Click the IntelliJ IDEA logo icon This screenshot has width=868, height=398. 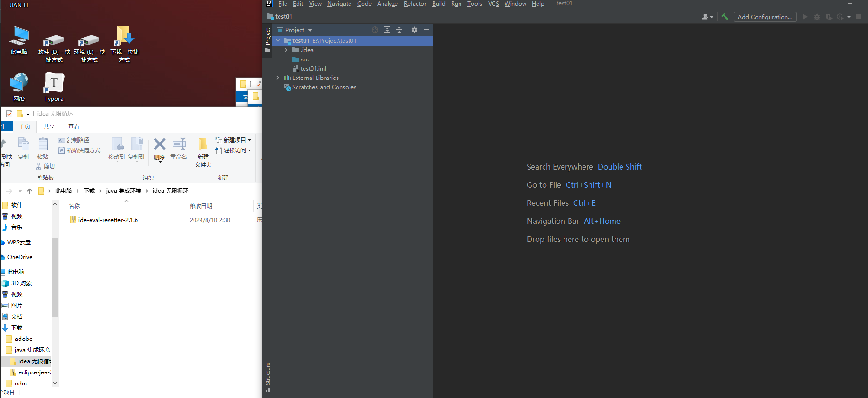[269, 4]
